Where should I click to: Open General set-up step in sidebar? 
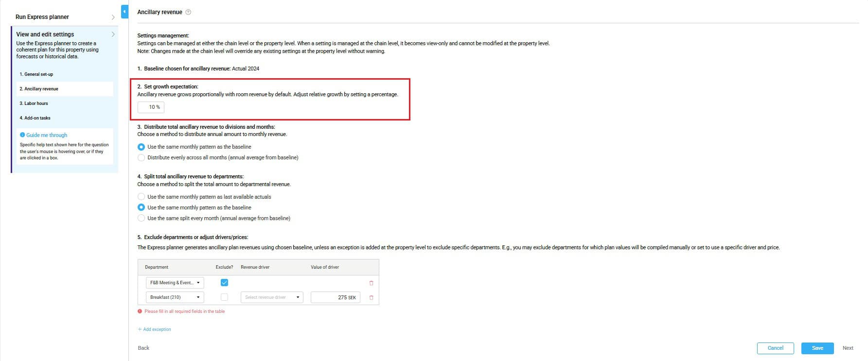[x=36, y=74]
